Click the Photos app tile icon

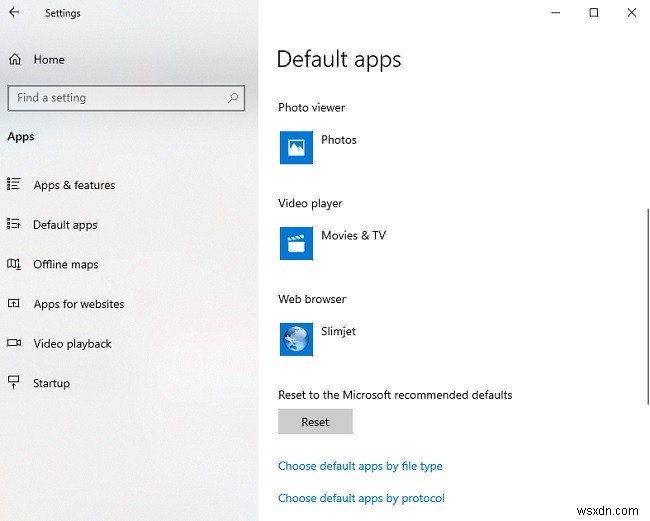point(296,148)
